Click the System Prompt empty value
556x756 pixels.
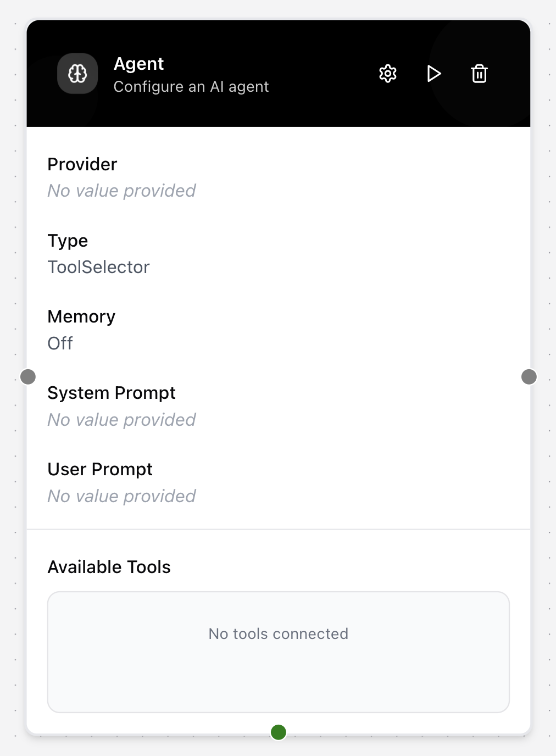click(121, 420)
